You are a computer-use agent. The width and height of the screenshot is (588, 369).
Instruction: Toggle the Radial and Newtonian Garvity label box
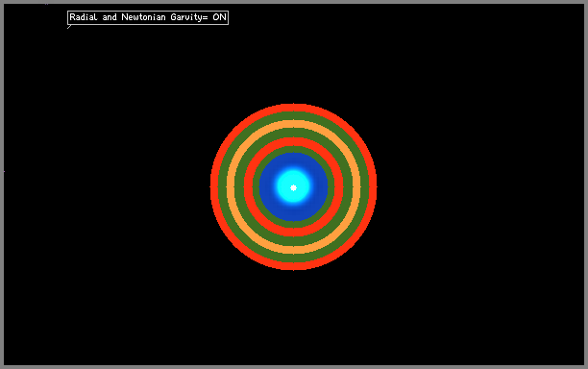tap(148, 17)
